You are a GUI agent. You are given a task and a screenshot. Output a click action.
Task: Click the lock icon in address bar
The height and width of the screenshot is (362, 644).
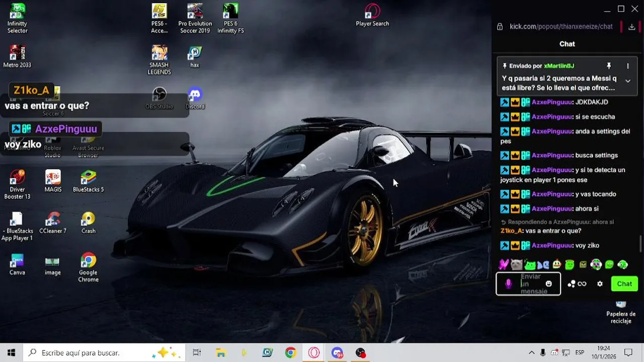pos(500,27)
